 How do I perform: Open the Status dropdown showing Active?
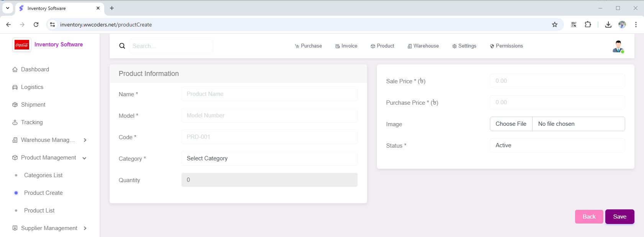(x=557, y=145)
